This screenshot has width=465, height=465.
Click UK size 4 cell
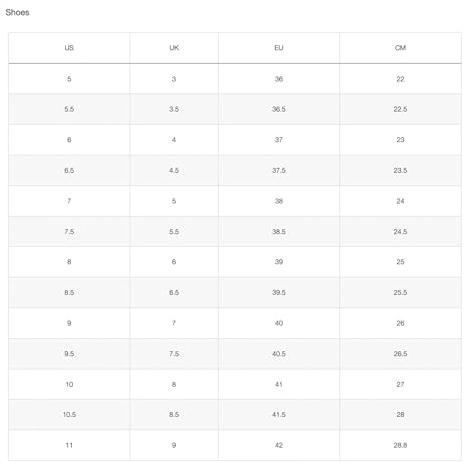coord(174,140)
